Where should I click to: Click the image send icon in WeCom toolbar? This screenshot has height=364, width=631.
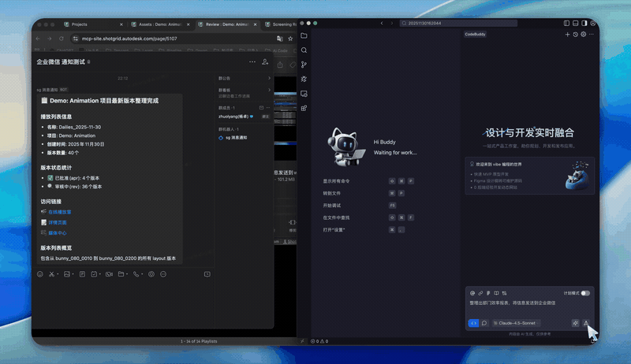click(67, 274)
